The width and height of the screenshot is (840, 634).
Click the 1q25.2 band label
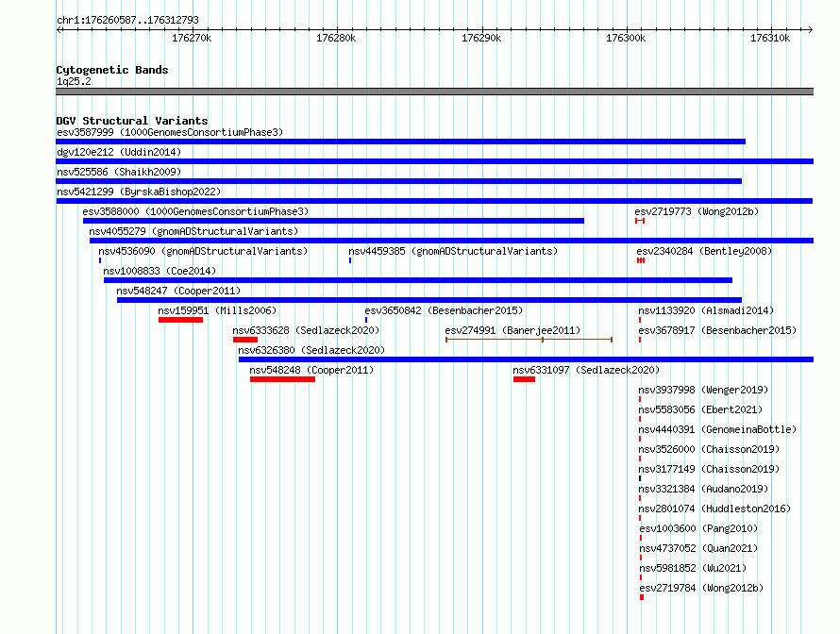click(x=74, y=81)
